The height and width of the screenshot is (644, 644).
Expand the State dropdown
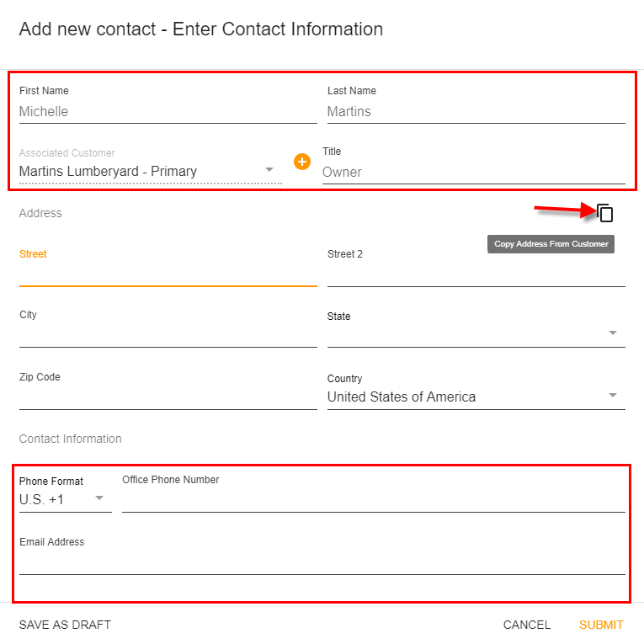pos(476,334)
